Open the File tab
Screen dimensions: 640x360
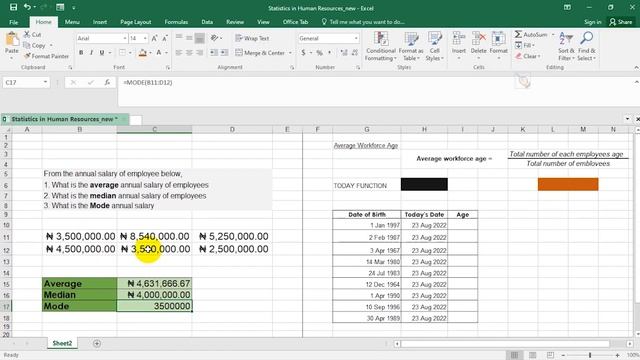pyautogui.click(x=13, y=22)
